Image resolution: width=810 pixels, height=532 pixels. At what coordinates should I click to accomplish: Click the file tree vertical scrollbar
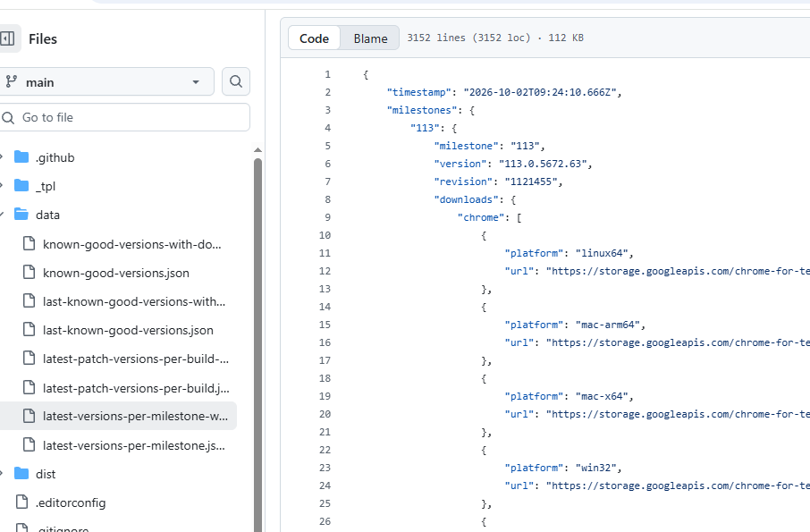(257, 345)
